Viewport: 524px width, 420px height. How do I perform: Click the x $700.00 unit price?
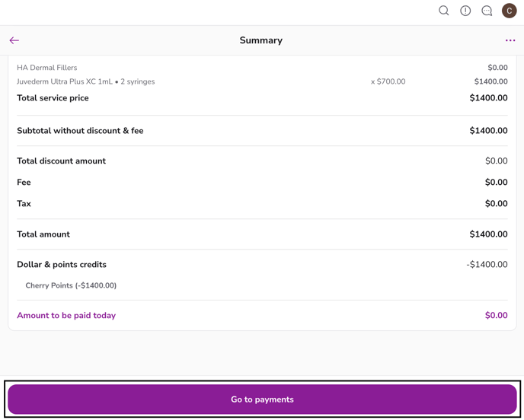388,81
